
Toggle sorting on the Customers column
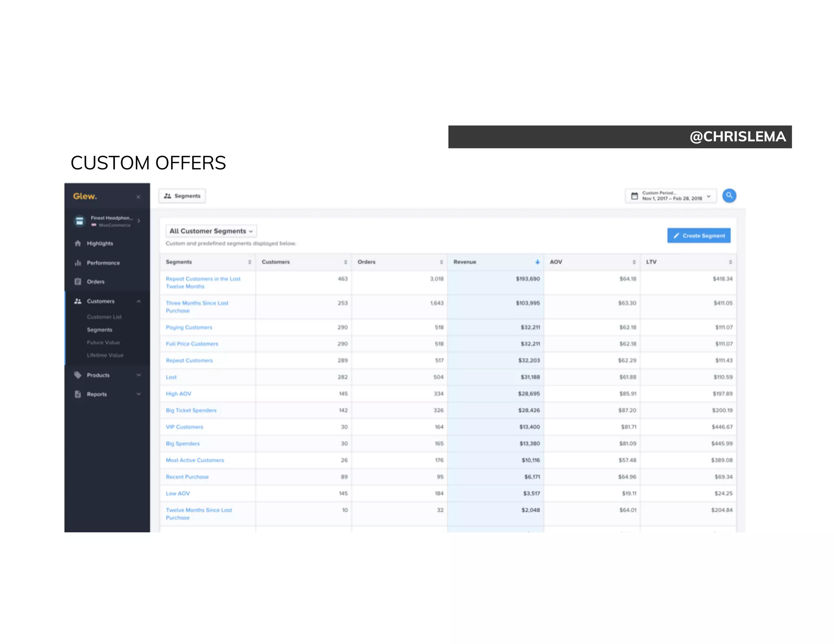click(x=345, y=262)
